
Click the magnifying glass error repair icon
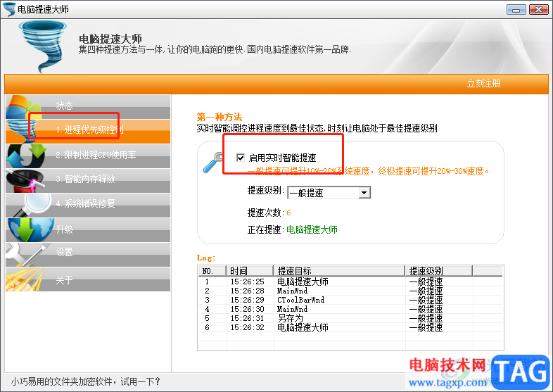[x=32, y=205]
